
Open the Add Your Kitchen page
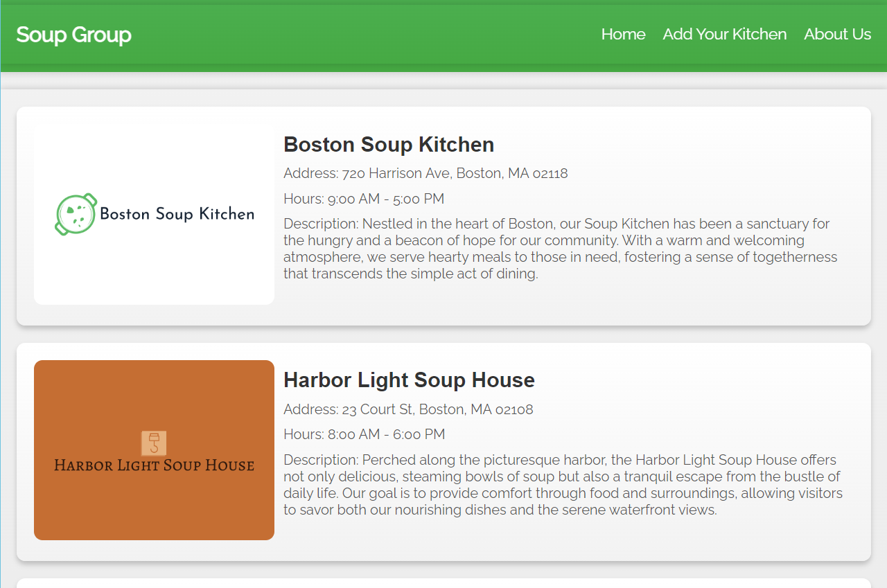(x=724, y=34)
